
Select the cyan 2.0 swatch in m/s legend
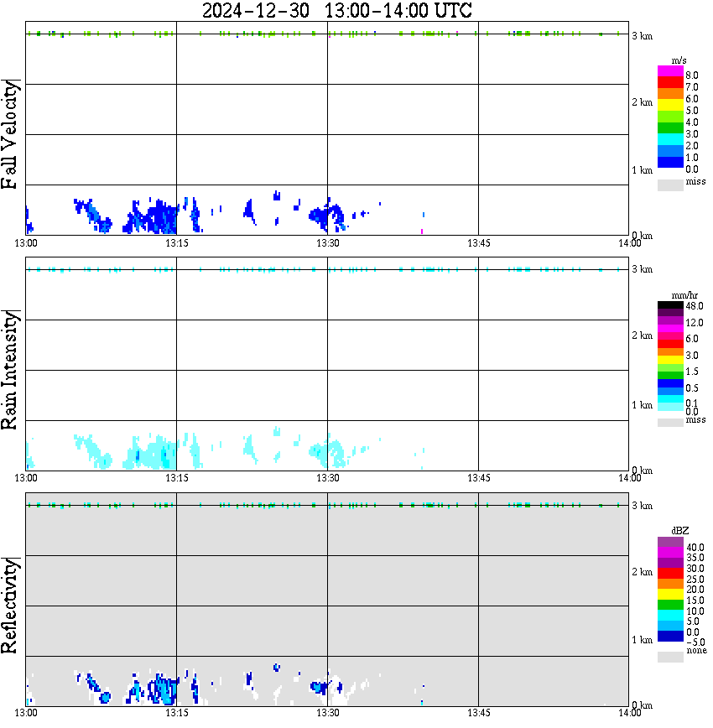click(x=671, y=139)
